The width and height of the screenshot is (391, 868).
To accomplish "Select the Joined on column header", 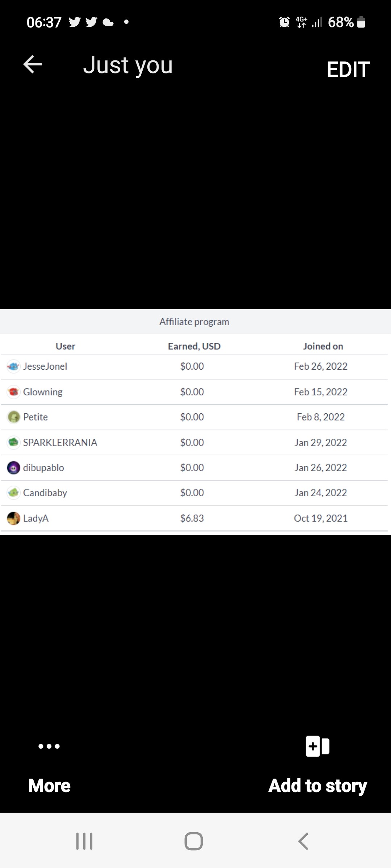I will coord(323,346).
